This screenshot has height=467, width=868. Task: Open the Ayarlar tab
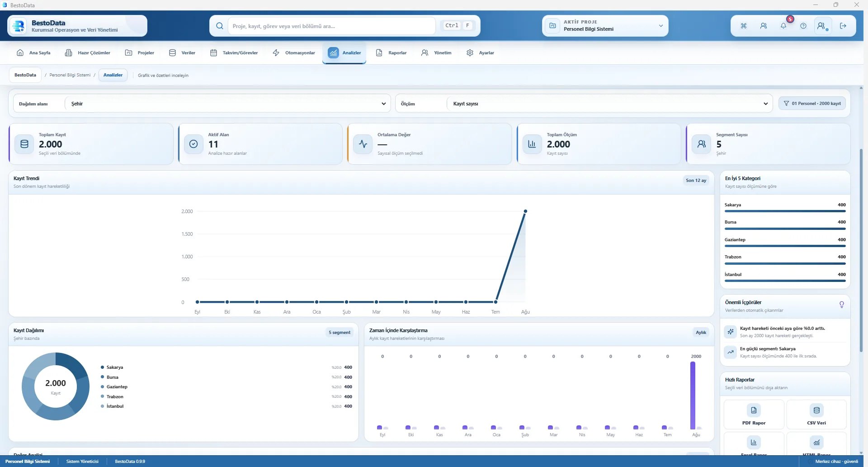click(481, 53)
